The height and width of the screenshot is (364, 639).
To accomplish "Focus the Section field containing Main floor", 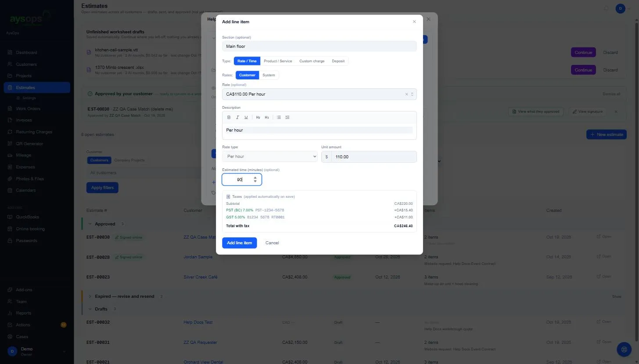I will [x=319, y=46].
